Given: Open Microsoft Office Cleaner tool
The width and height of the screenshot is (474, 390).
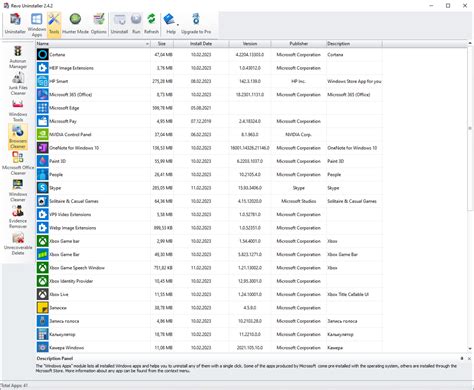Looking at the screenshot, I should [18, 163].
